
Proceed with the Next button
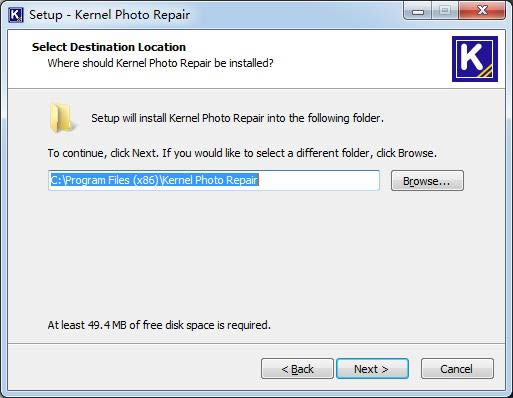click(372, 369)
